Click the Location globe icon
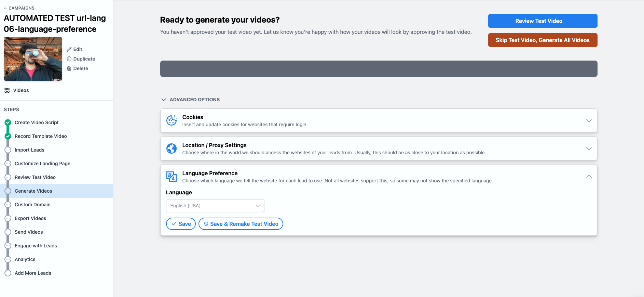 point(172,148)
